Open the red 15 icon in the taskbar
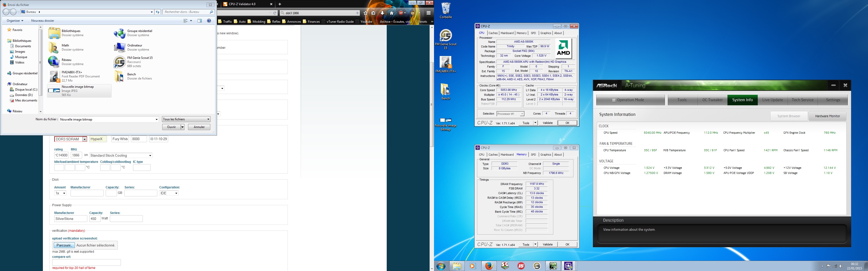Viewport: 868px width, 271px height. click(x=521, y=266)
